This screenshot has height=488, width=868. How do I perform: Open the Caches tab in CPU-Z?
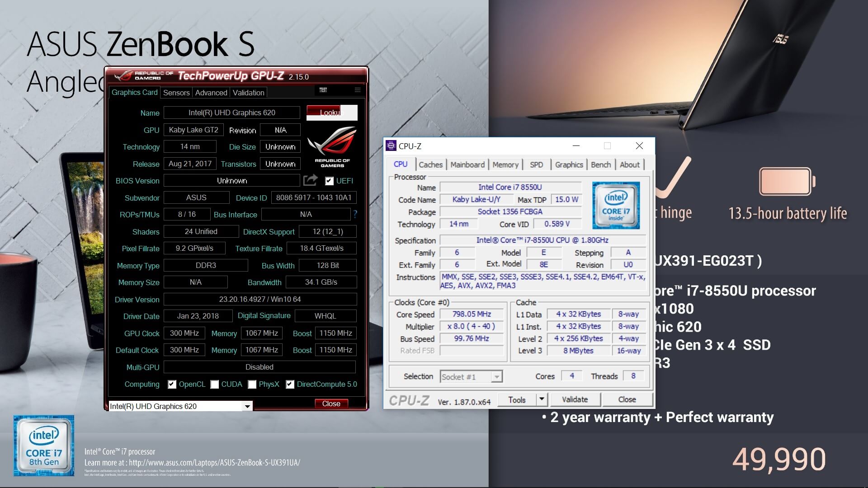coord(431,164)
